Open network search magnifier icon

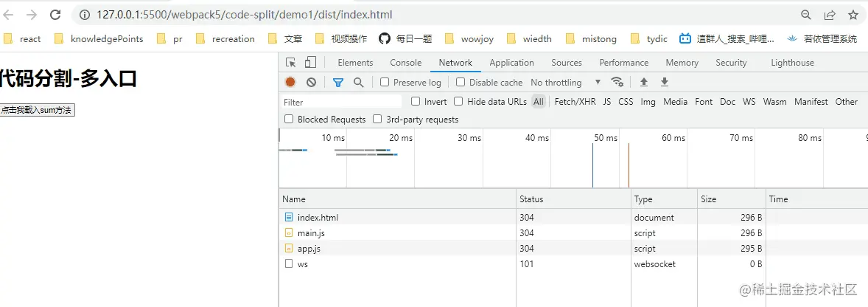(359, 83)
